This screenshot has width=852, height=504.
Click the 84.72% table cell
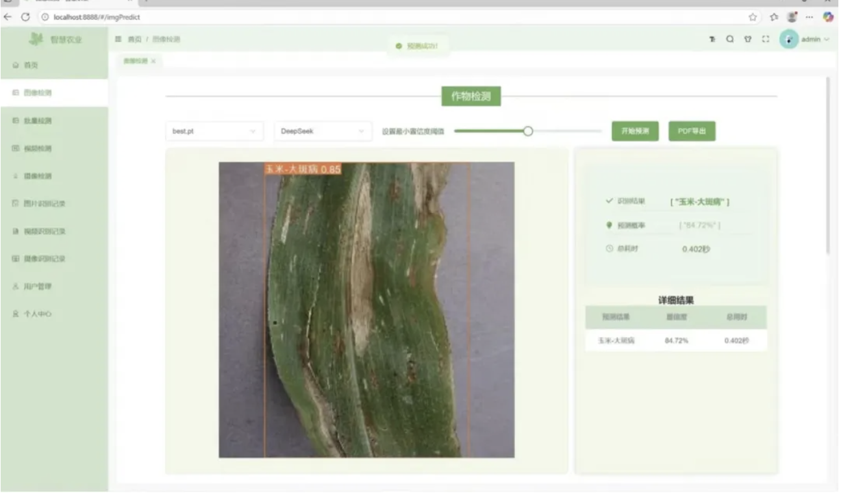(x=676, y=340)
